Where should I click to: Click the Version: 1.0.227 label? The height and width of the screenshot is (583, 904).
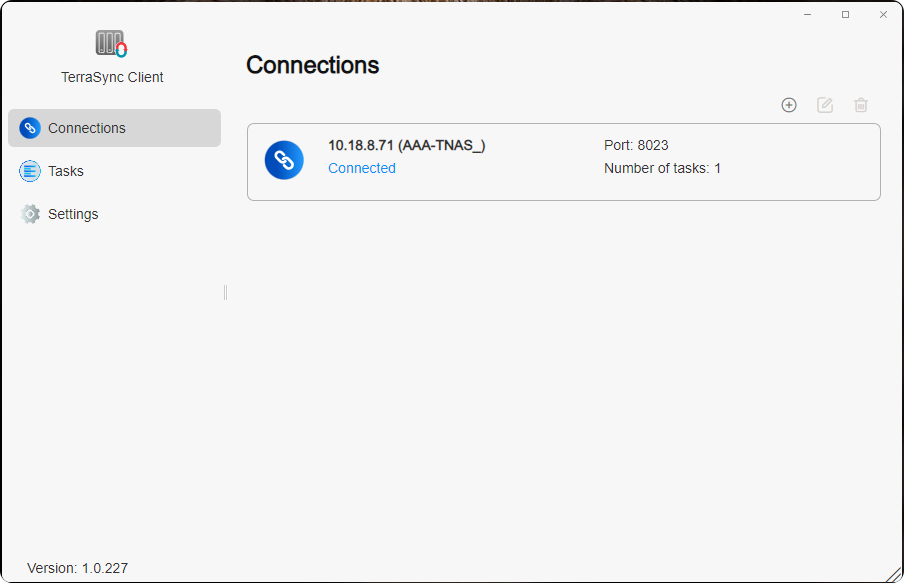76,567
